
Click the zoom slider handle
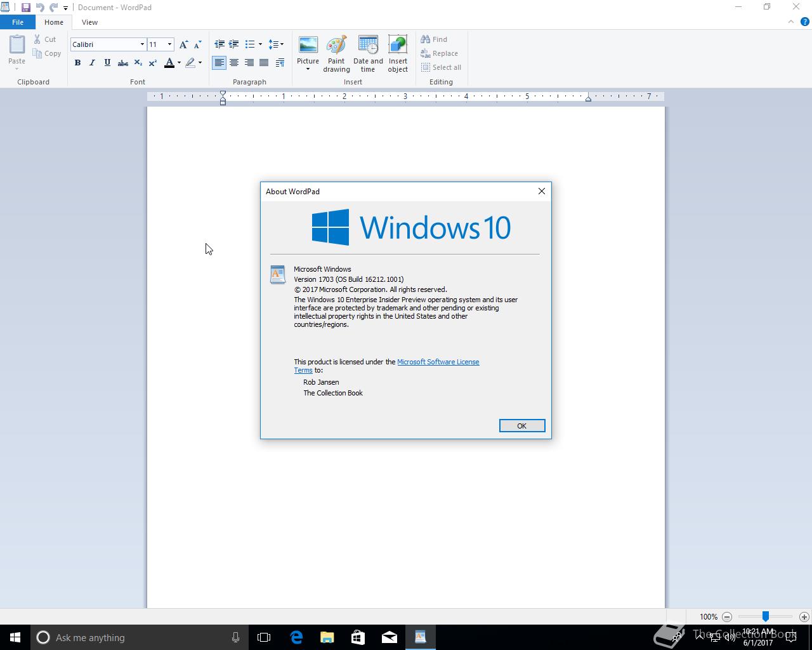point(766,616)
